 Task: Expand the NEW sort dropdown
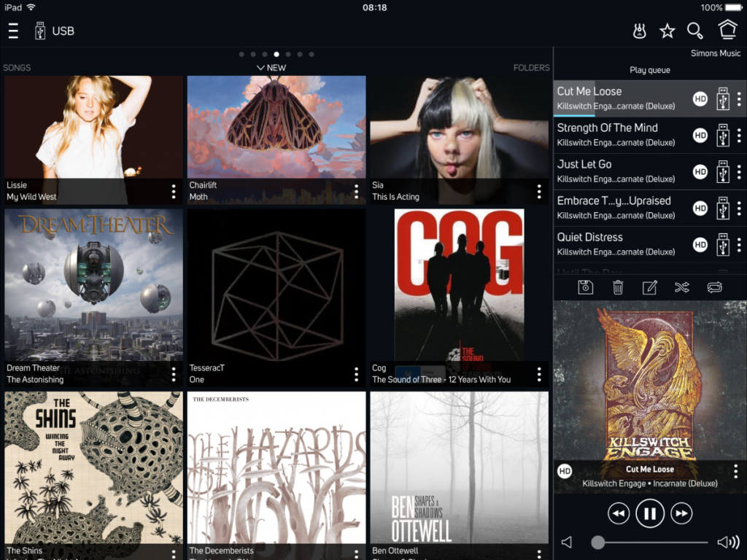coord(271,68)
